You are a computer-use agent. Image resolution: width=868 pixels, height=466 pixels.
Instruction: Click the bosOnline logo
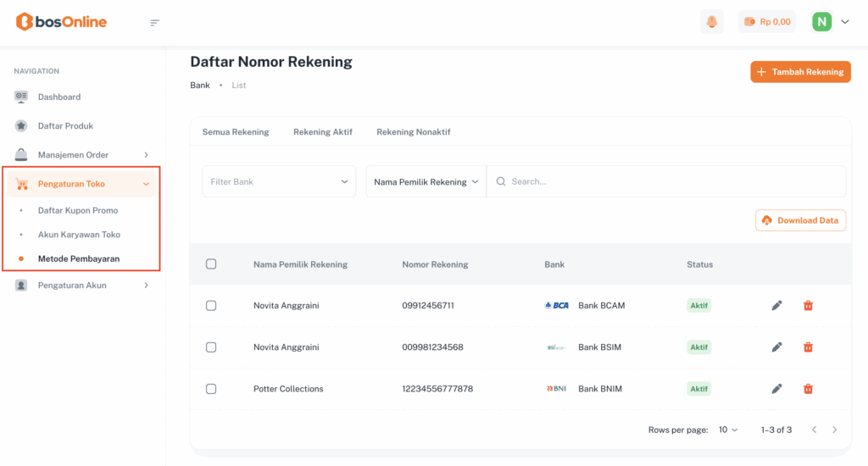click(62, 22)
